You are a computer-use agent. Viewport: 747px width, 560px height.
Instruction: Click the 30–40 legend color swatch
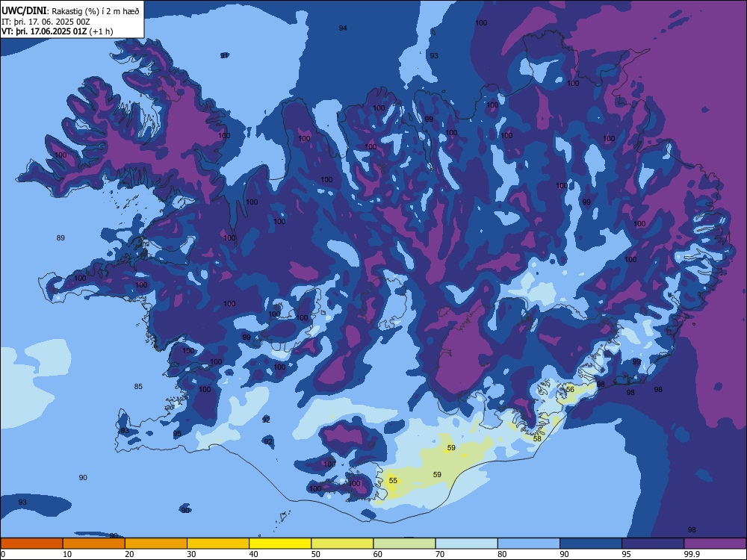click(218, 544)
